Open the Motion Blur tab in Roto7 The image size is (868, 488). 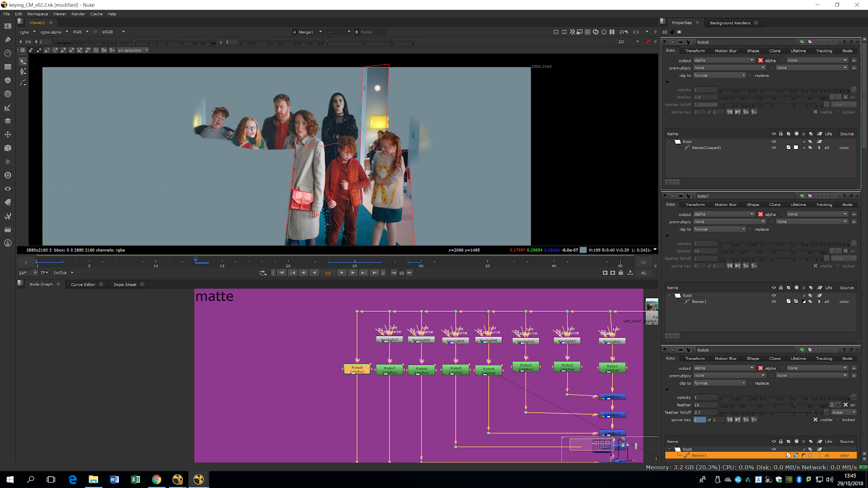pyautogui.click(x=725, y=204)
